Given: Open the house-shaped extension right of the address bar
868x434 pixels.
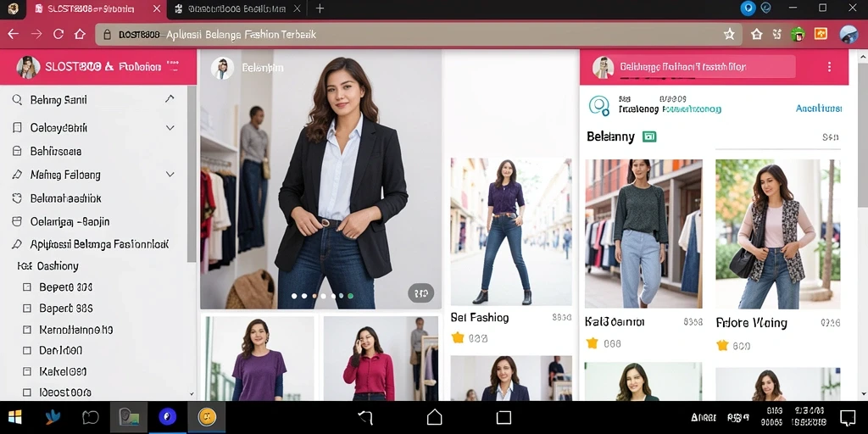Looking at the screenshot, I should pos(757,34).
